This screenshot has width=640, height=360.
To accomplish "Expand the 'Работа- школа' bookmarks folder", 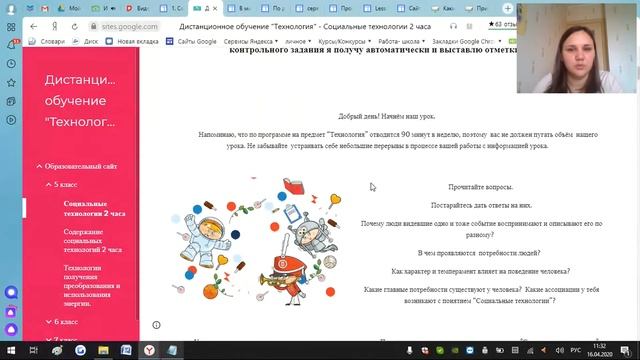I will pos(402,41).
